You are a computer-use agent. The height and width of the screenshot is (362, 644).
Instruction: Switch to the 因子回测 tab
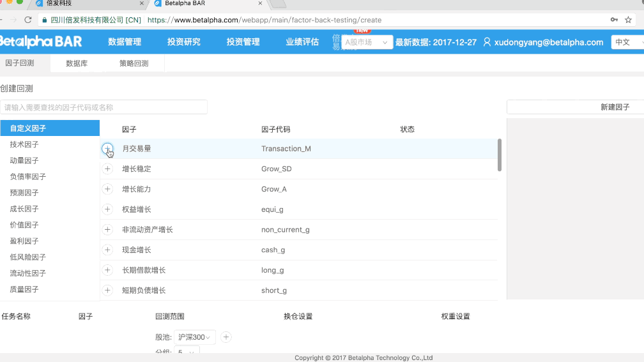20,63
